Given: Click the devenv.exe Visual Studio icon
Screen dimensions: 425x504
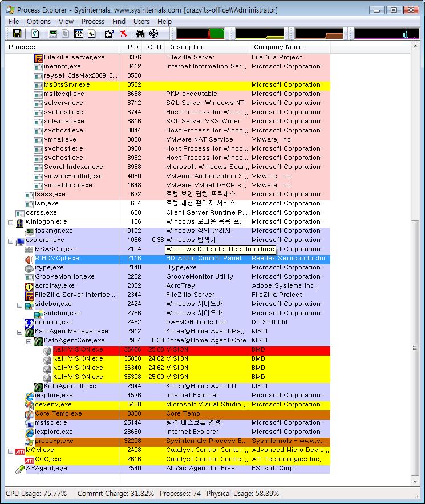Looking at the screenshot, I should point(29,405).
